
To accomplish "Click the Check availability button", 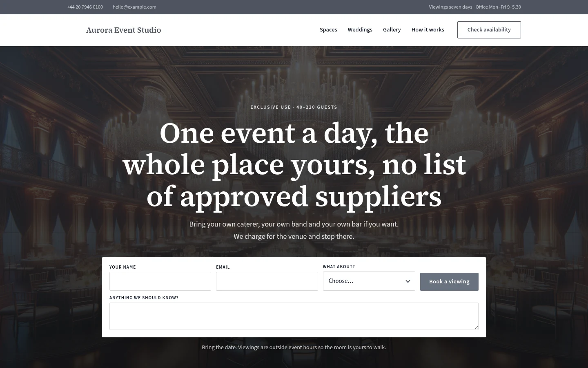I will (x=489, y=30).
